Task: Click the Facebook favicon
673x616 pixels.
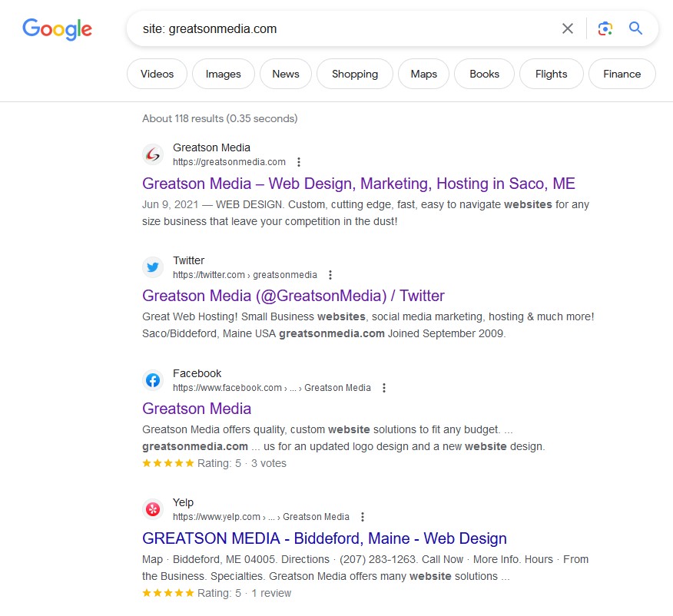Action: (153, 380)
